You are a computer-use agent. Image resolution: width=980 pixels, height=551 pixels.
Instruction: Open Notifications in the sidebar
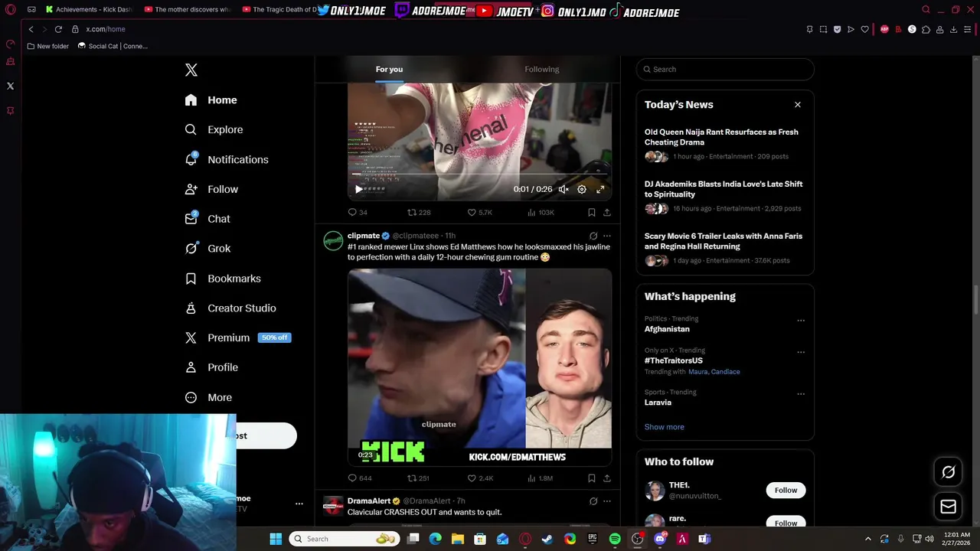pos(227,160)
